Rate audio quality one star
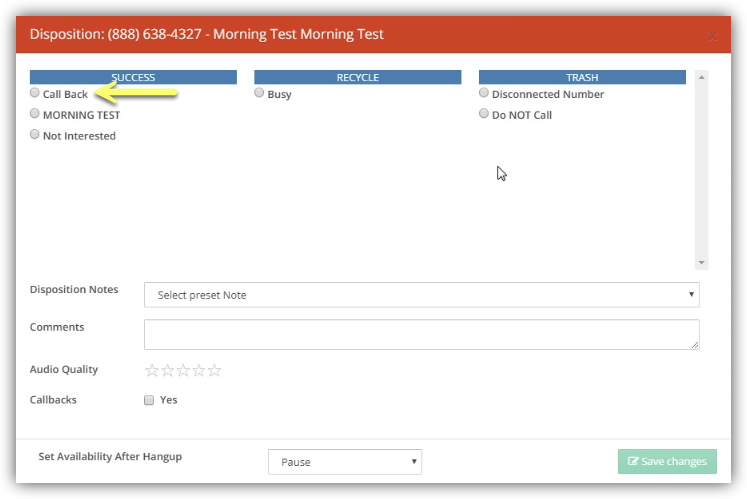The width and height of the screenshot is (747, 499). 152,371
